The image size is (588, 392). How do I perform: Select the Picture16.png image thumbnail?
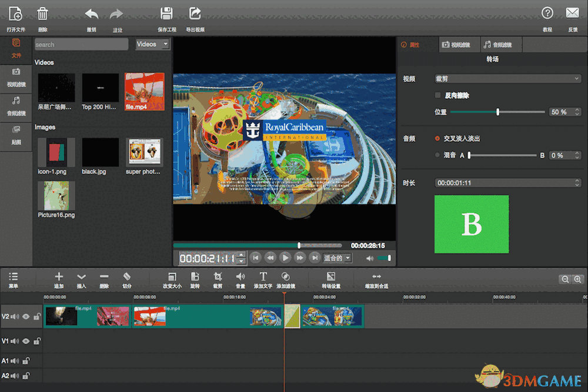56,196
